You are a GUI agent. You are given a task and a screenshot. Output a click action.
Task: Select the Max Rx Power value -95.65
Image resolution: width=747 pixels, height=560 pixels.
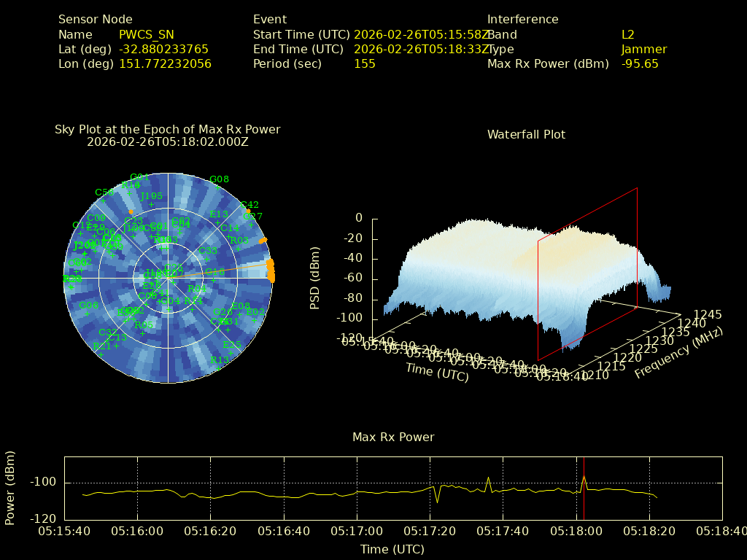coord(640,63)
